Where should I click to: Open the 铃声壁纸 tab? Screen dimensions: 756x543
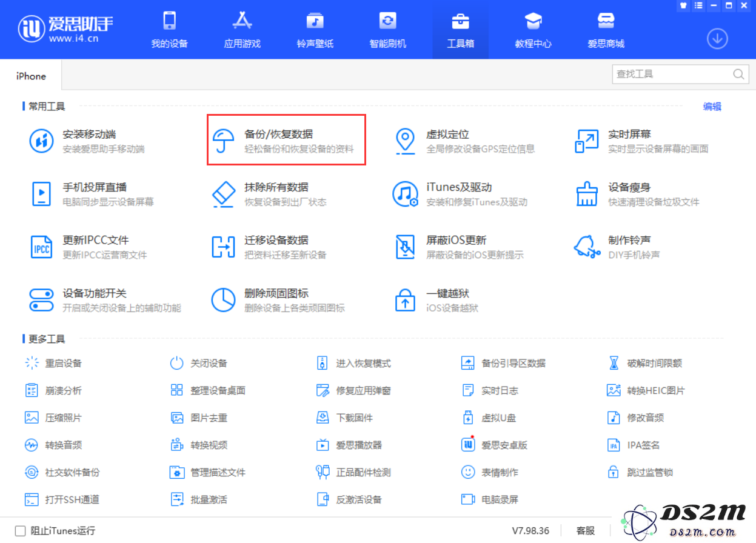315,30
